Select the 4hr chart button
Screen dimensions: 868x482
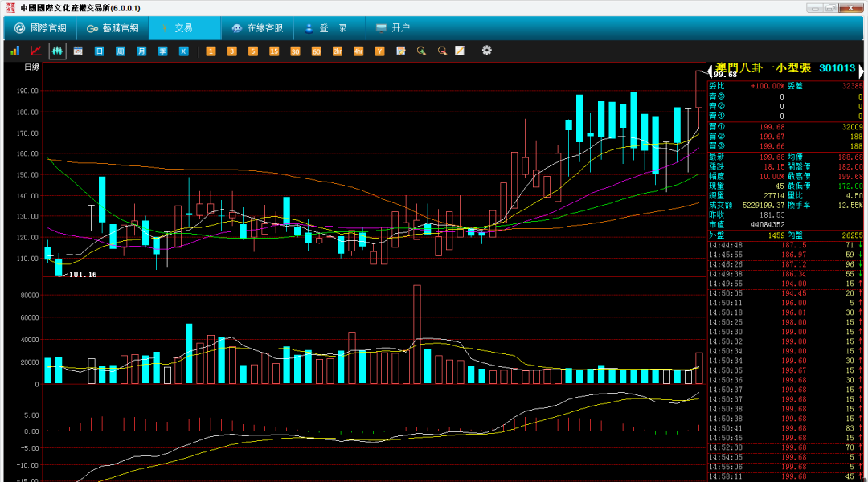click(x=358, y=51)
